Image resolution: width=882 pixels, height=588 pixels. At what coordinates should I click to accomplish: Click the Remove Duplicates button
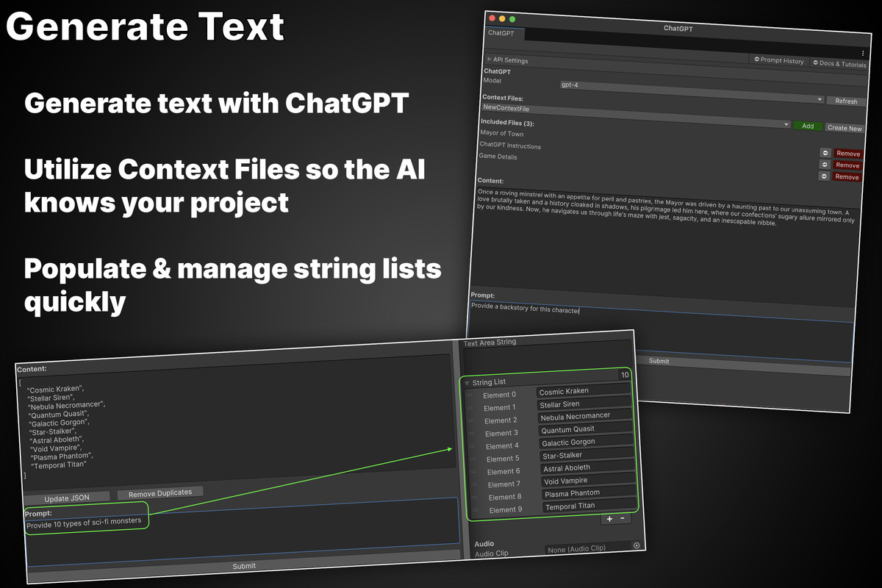click(160, 493)
